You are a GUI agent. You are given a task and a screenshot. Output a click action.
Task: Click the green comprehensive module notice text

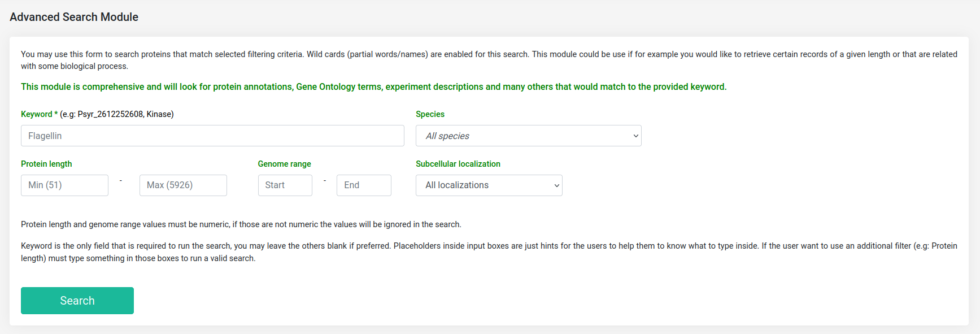(x=373, y=86)
